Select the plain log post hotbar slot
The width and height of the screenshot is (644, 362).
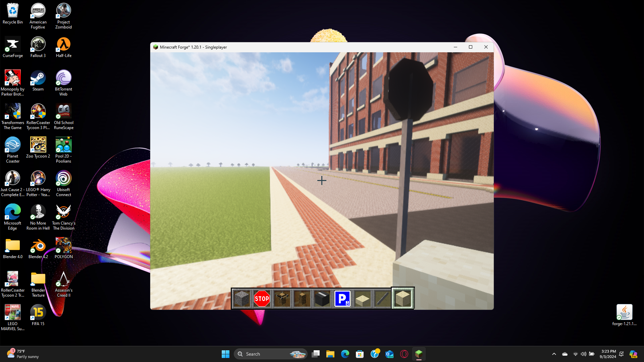click(x=302, y=298)
